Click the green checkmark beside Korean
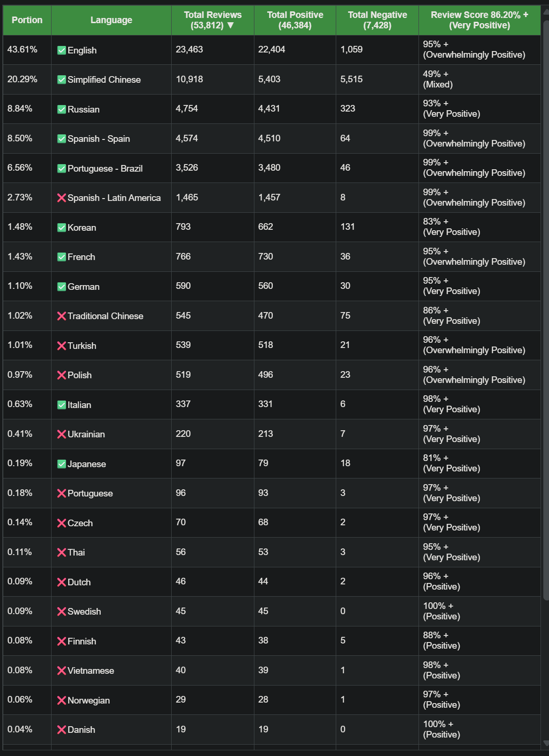549x756 pixels. pos(61,228)
